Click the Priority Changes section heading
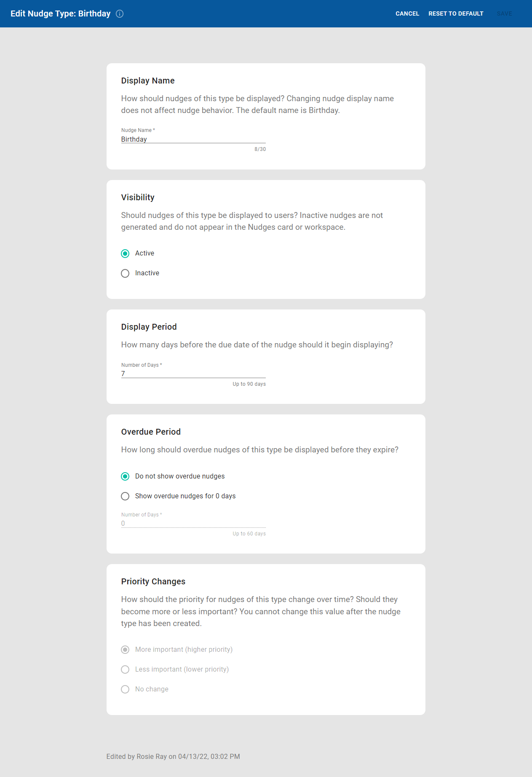 [x=153, y=581]
